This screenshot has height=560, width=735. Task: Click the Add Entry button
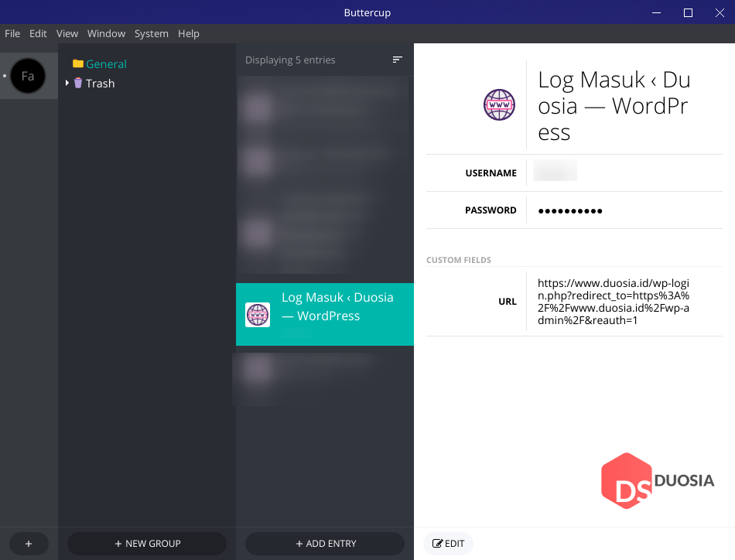click(325, 544)
